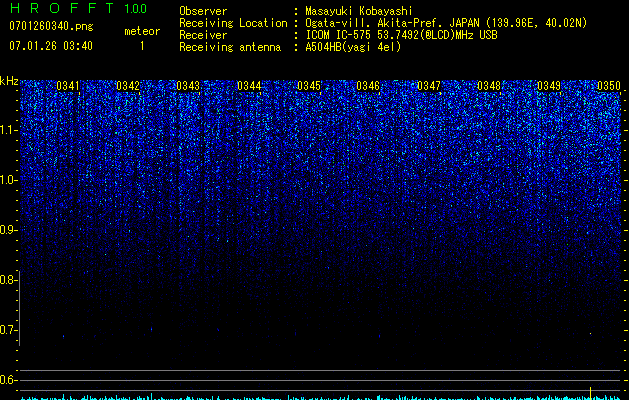Click the kHz axis unit label
Image resolution: width=629 pixels, height=400 pixels.
(9, 81)
